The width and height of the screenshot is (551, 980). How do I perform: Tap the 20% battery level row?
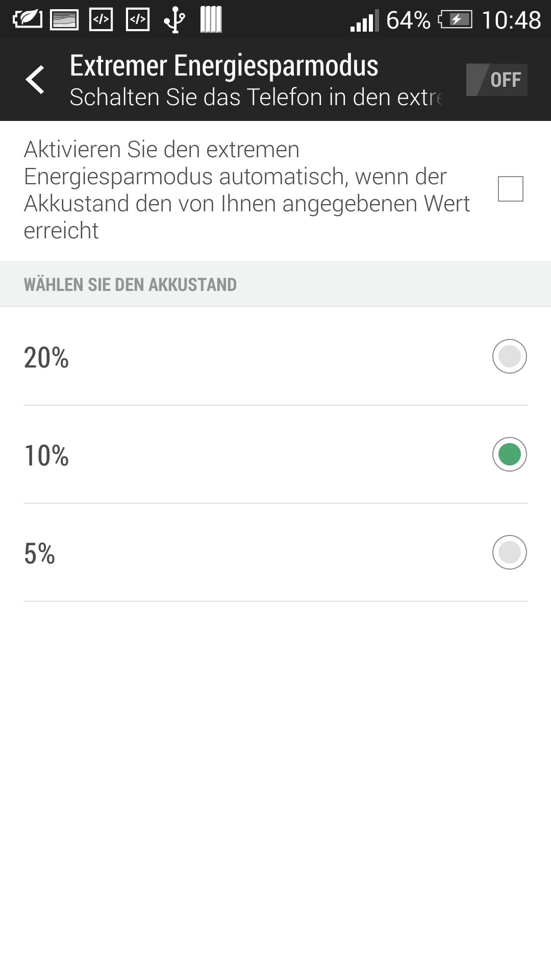coord(275,356)
